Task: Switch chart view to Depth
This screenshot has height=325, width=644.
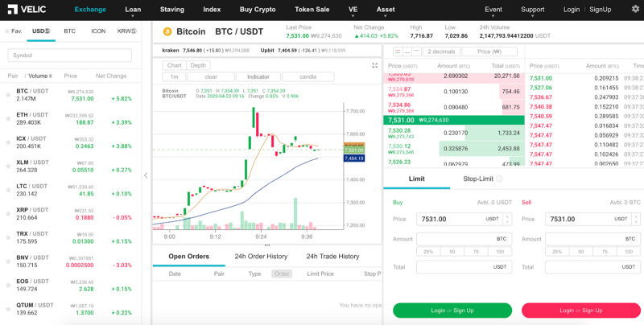Action: coord(198,65)
